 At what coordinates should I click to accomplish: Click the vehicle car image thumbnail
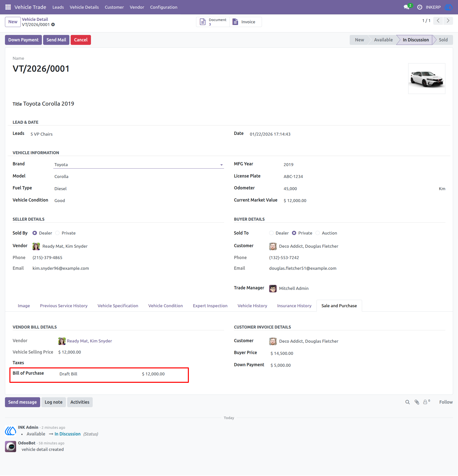pyautogui.click(x=427, y=79)
